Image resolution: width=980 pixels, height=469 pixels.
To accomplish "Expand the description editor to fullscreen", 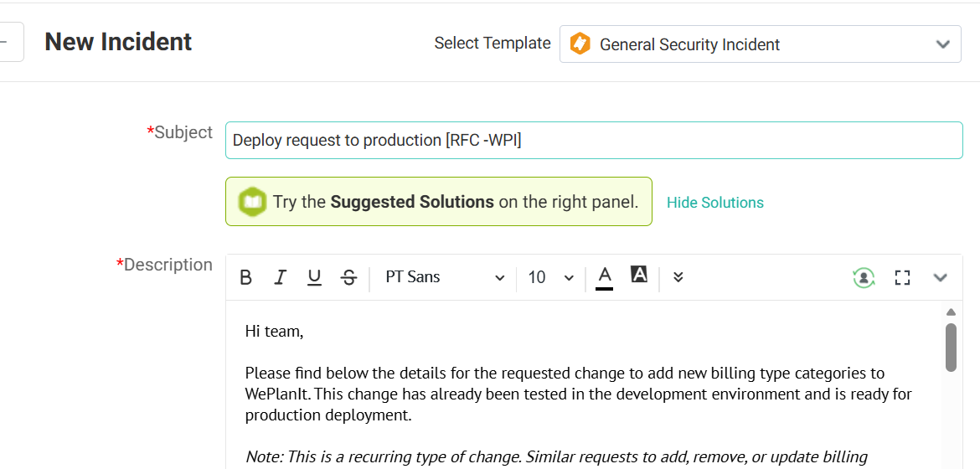I will pos(902,278).
